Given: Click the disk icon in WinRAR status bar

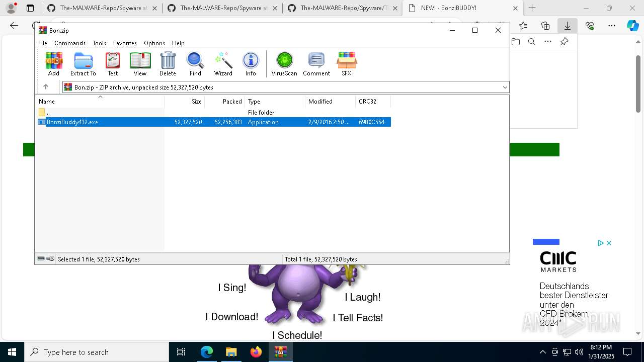Looking at the screenshot, I should 41,259.
